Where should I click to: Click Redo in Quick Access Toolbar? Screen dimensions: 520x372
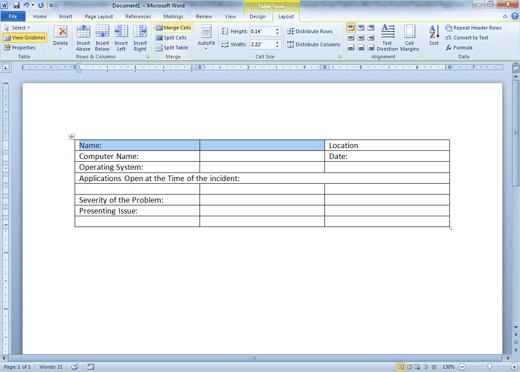41,5
